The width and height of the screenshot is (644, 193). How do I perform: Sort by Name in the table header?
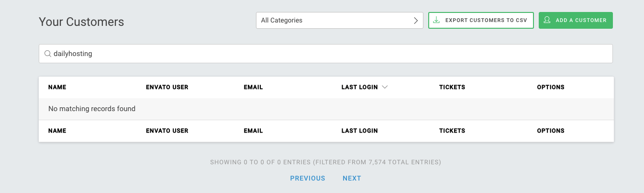coord(57,87)
